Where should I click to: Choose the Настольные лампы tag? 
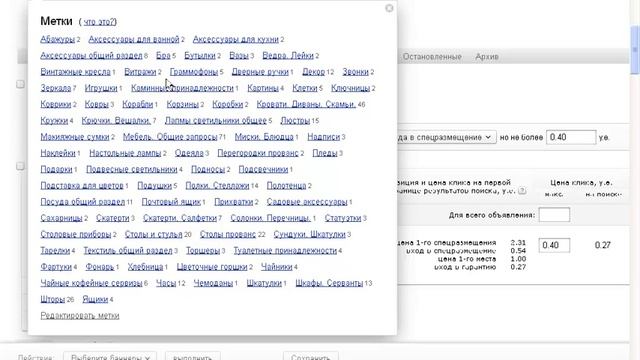[125, 153]
